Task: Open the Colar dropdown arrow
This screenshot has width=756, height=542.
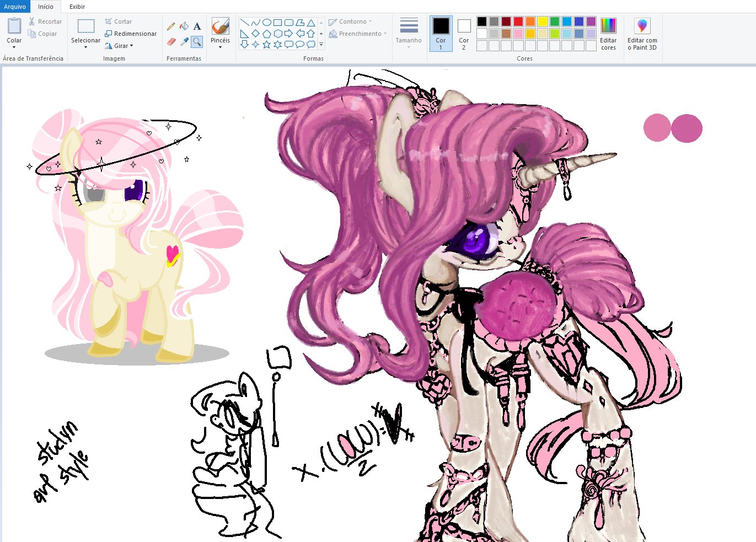Action: click(x=14, y=47)
